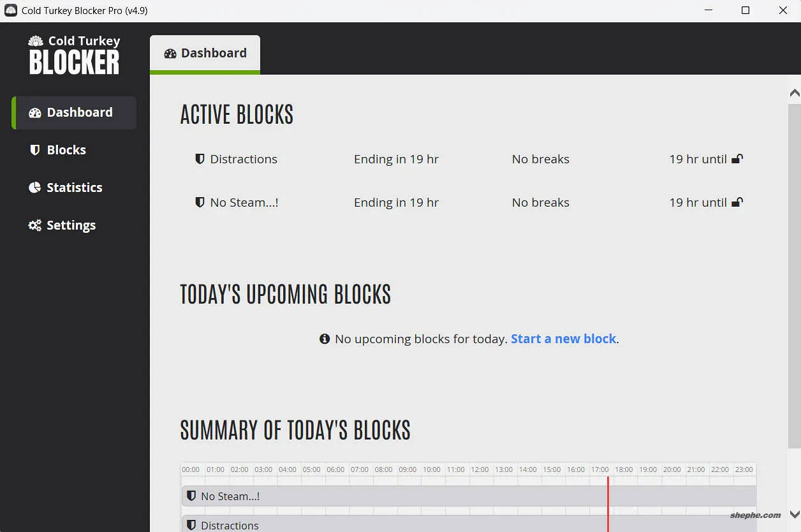Open the Dashboard tab at top
Screen dimensions: 801x532
click(x=205, y=54)
